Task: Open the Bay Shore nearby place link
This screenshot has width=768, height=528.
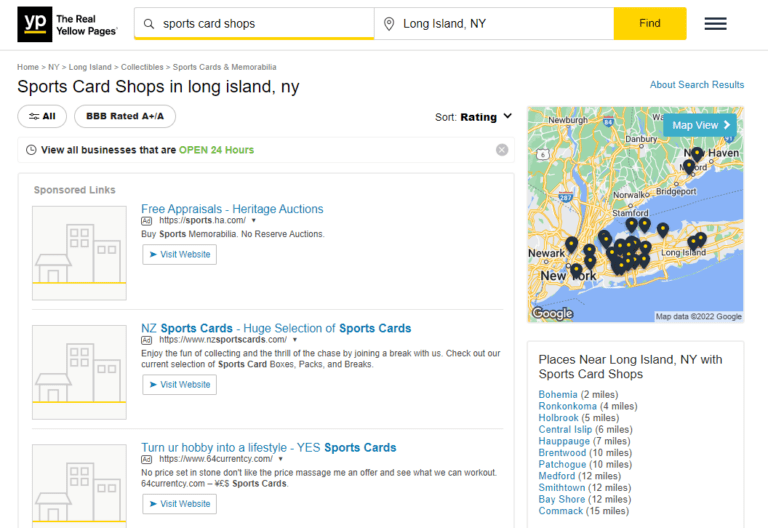Action: point(562,500)
